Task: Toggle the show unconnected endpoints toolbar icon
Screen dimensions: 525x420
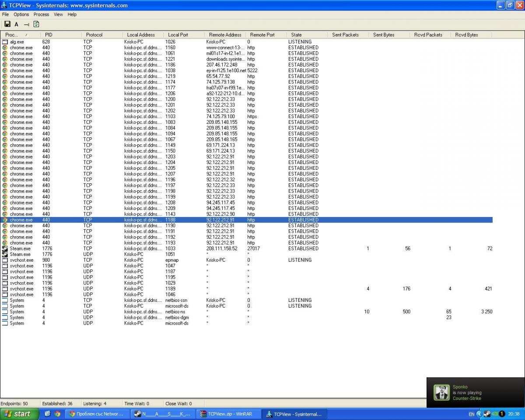Action: pyautogui.click(x=26, y=24)
